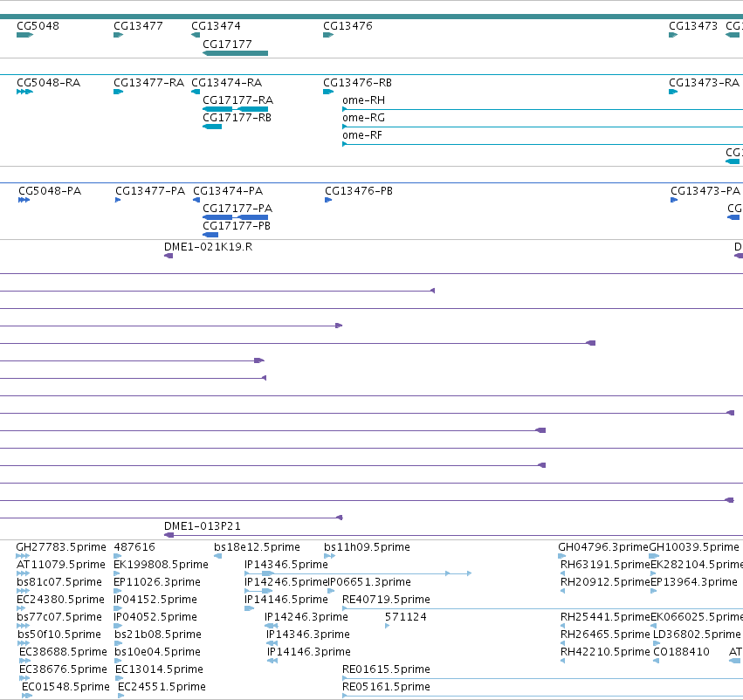Screen dimensions: 743x700
Task: Click protein label CG13474-PA
Action: [x=228, y=191]
